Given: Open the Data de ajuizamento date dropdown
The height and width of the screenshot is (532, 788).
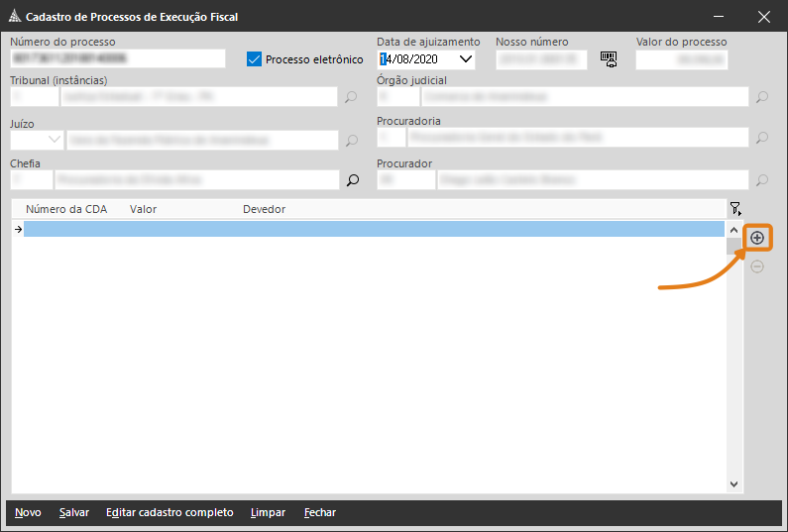Looking at the screenshot, I should [466, 59].
